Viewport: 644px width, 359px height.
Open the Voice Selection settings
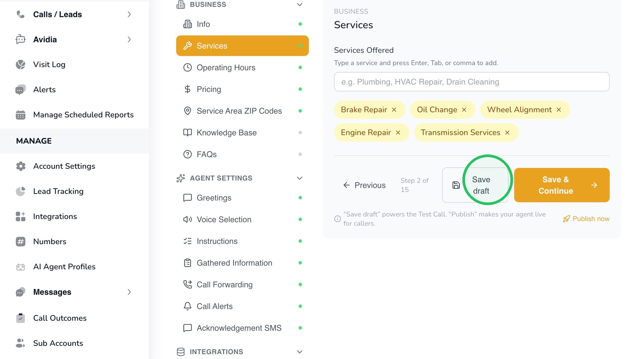click(243, 219)
